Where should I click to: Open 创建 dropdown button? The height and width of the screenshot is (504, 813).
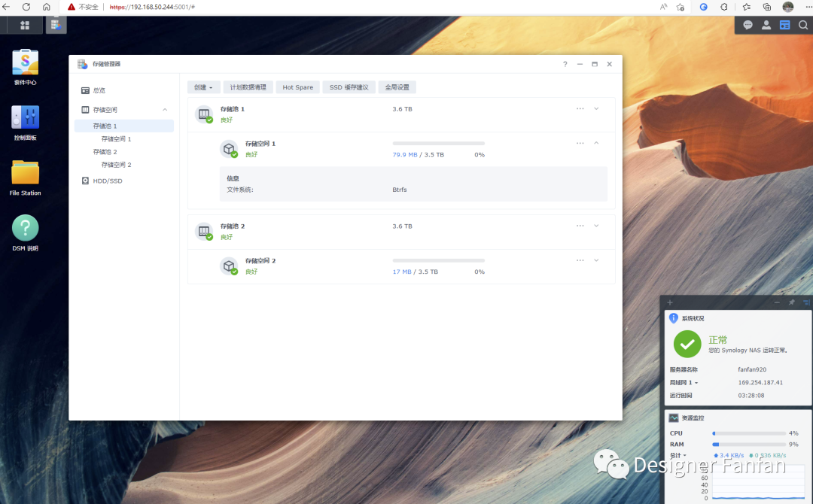click(x=203, y=87)
